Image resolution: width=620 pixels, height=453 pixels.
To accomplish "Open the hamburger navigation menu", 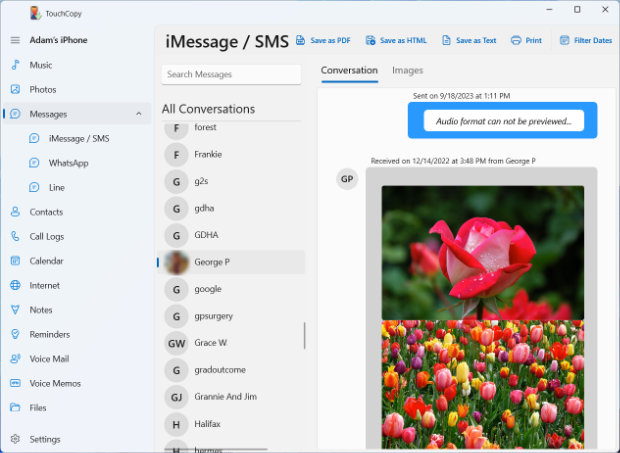I will [15, 40].
